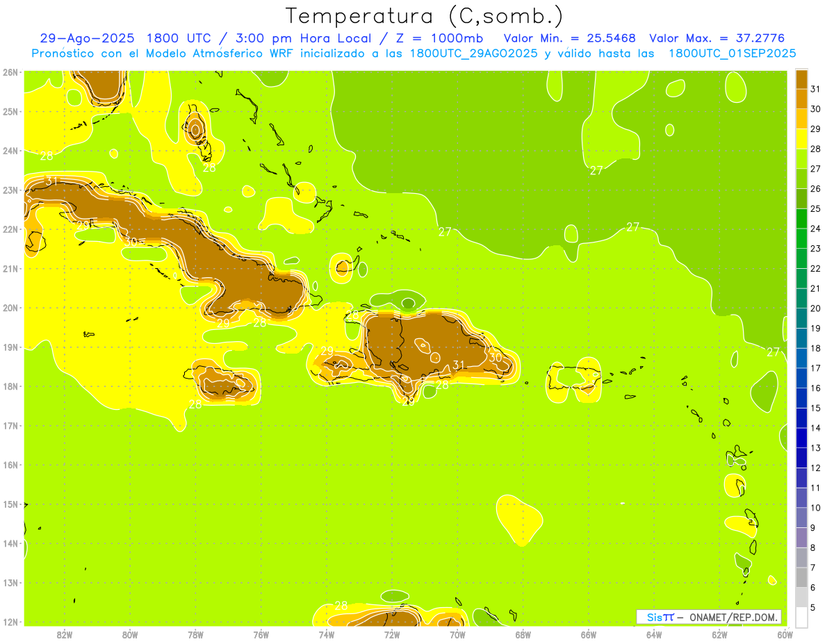This screenshot has width=834, height=644.
Task: Click the '15N' latitude label
Action: [x=10, y=504]
